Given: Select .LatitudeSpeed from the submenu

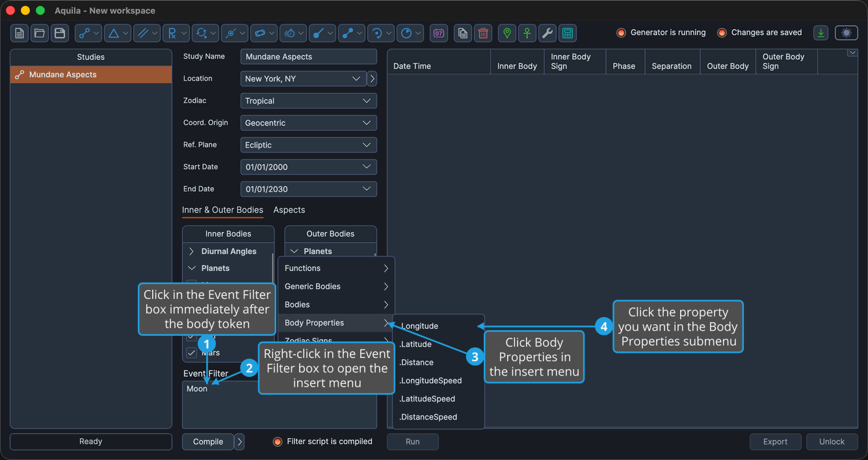Looking at the screenshot, I should pyautogui.click(x=439, y=399).
